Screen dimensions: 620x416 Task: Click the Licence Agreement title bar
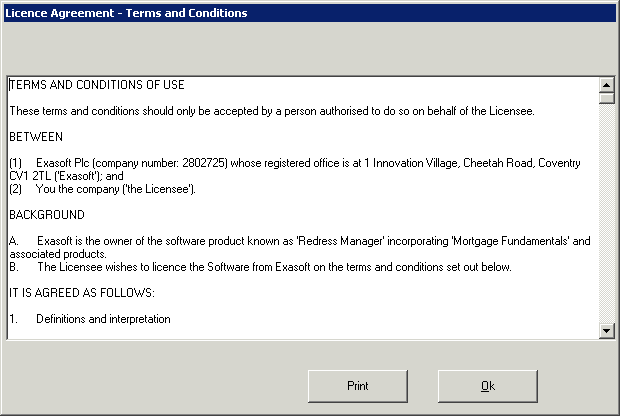click(310, 13)
